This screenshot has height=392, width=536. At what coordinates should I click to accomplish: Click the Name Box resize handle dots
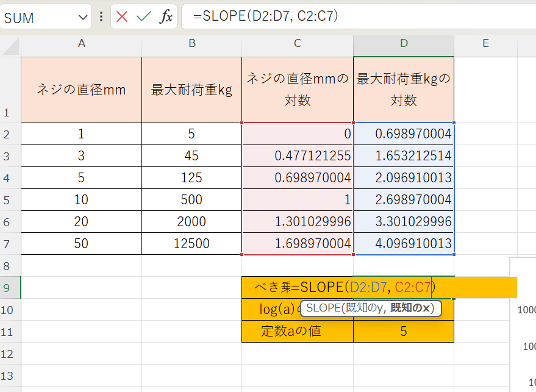[101, 17]
